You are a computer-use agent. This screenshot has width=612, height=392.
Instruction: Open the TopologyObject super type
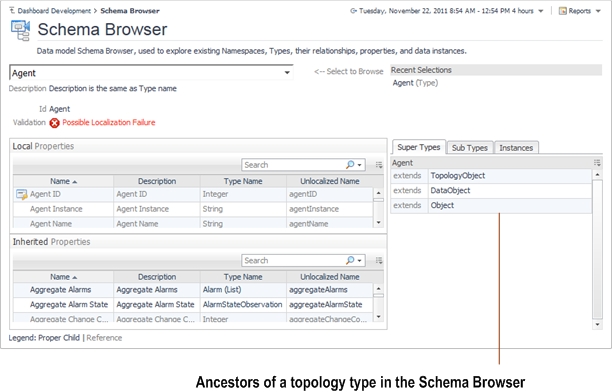[457, 176]
